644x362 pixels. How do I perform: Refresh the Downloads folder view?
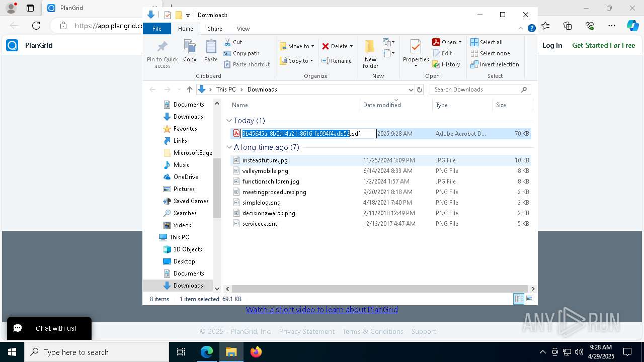(x=420, y=89)
